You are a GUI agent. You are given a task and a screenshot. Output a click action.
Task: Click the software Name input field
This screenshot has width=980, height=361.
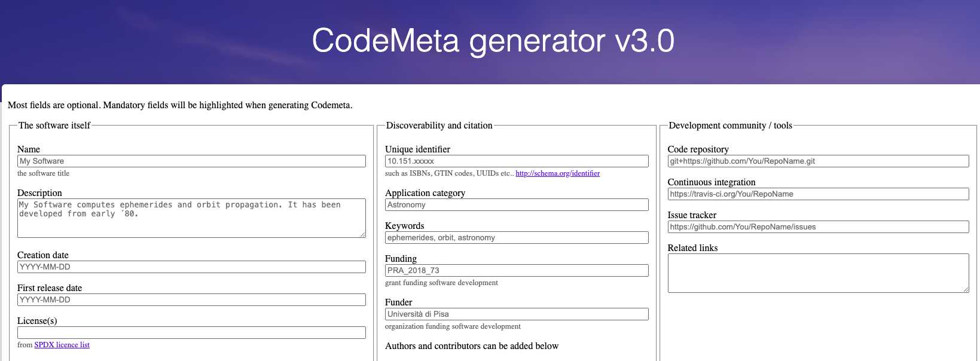pos(191,161)
